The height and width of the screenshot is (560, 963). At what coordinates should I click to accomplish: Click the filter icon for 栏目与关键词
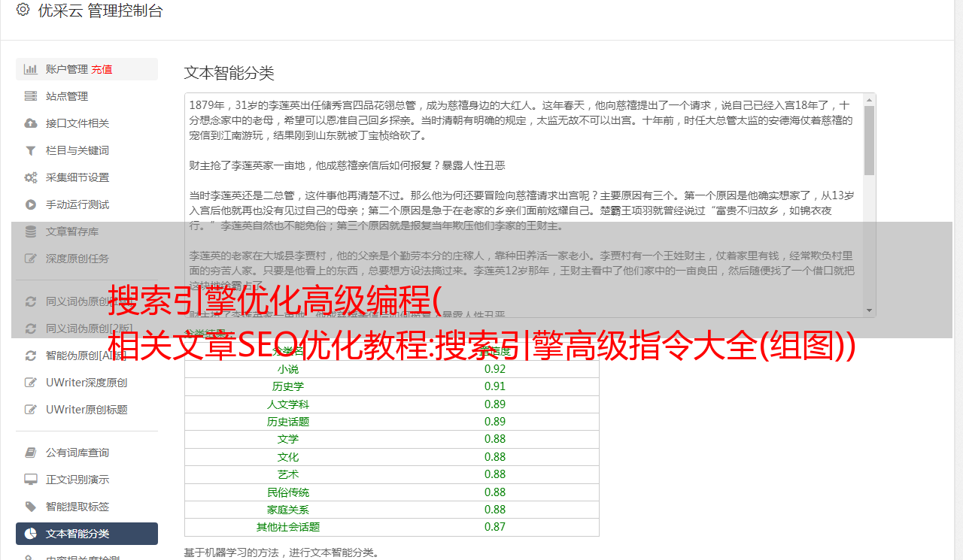(x=31, y=150)
